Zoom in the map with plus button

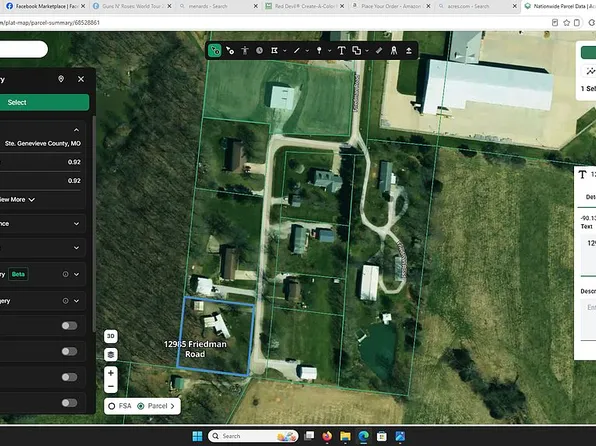point(111,373)
